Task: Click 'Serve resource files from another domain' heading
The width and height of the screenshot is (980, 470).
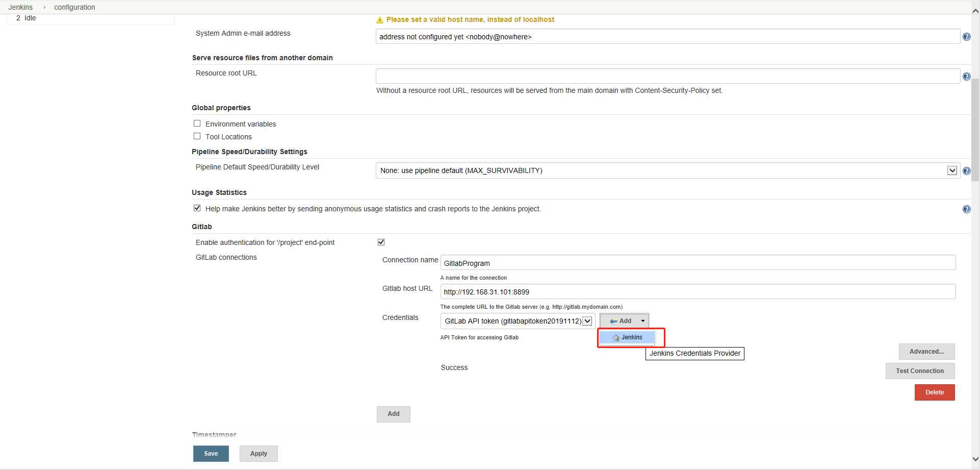Action: (262, 58)
